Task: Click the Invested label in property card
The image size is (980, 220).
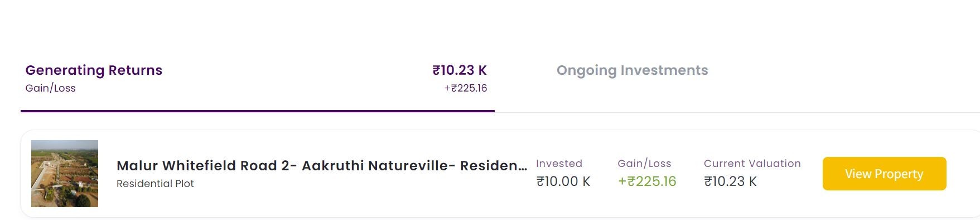Action: point(559,164)
